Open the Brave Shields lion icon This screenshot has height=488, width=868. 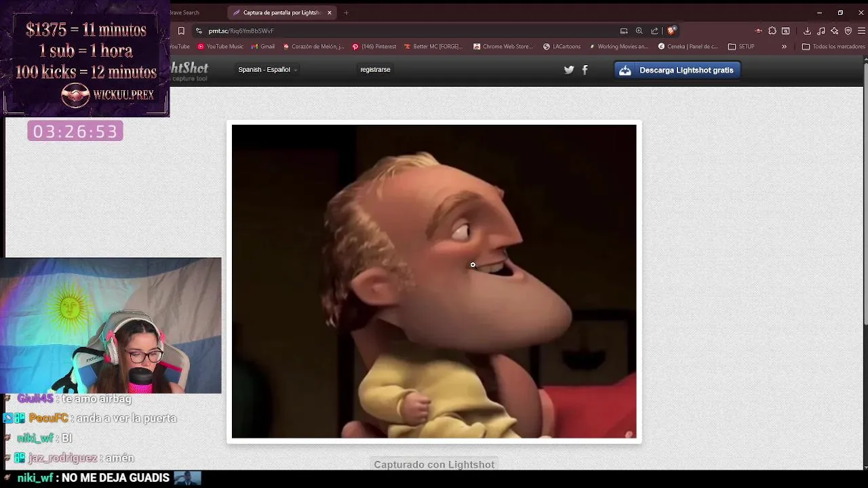pos(671,30)
